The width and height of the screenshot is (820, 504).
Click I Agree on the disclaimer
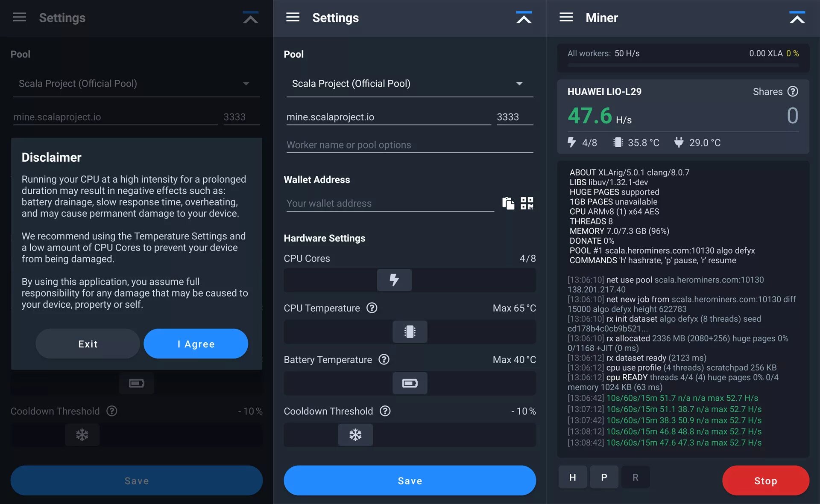196,344
